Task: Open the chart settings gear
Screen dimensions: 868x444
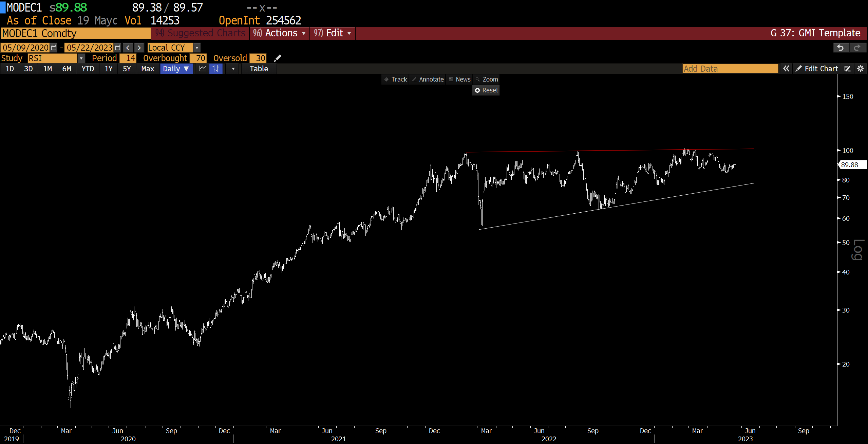Action: coord(860,69)
